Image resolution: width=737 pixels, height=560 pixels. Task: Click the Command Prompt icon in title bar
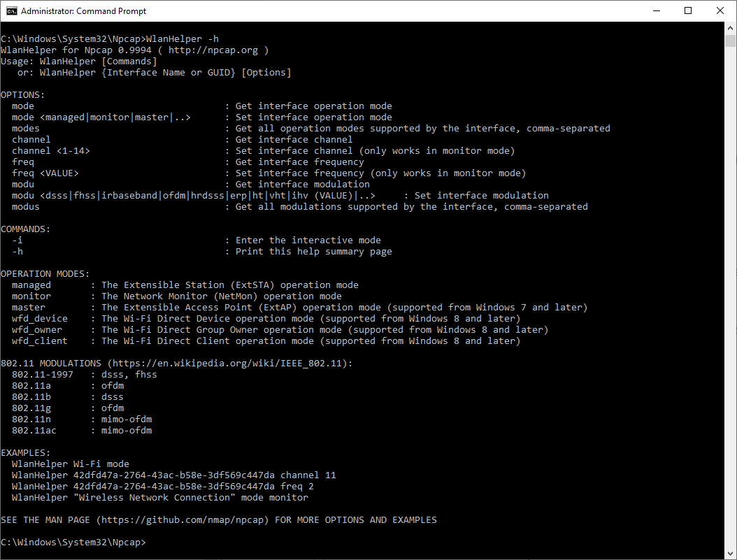click(11, 11)
